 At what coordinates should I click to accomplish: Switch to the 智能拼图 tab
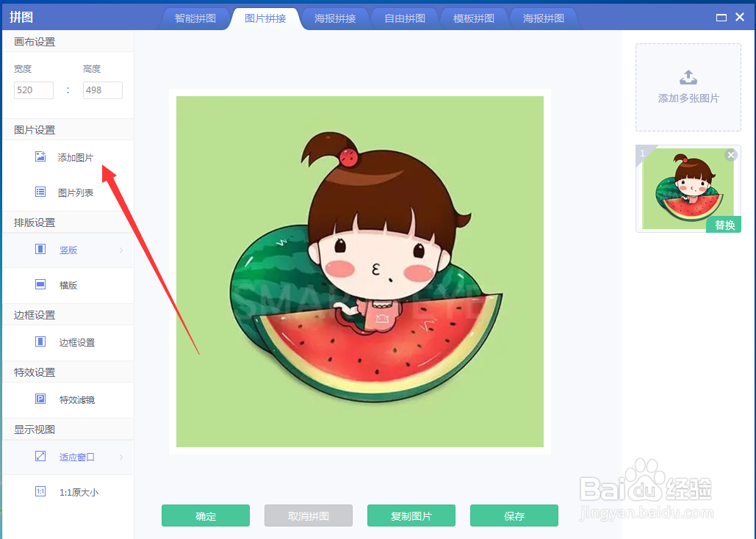pos(195,18)
